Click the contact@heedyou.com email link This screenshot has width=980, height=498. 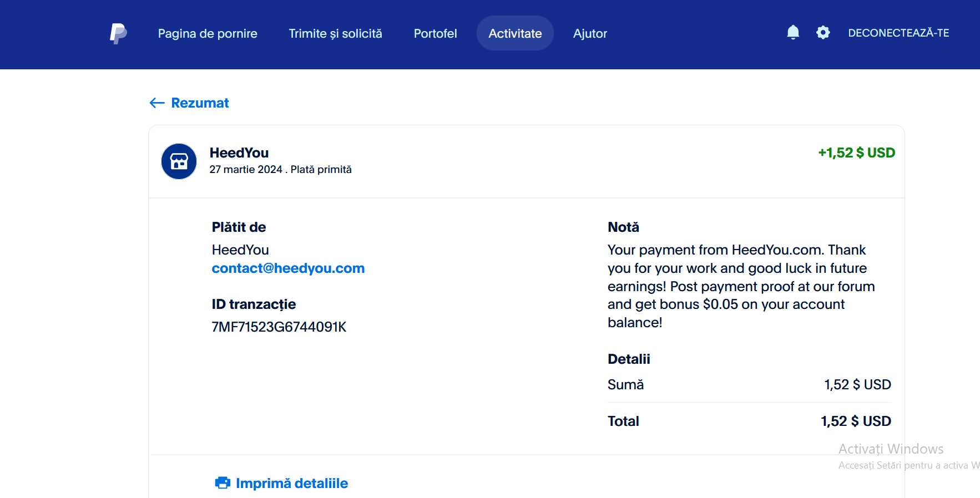(288, 268)
